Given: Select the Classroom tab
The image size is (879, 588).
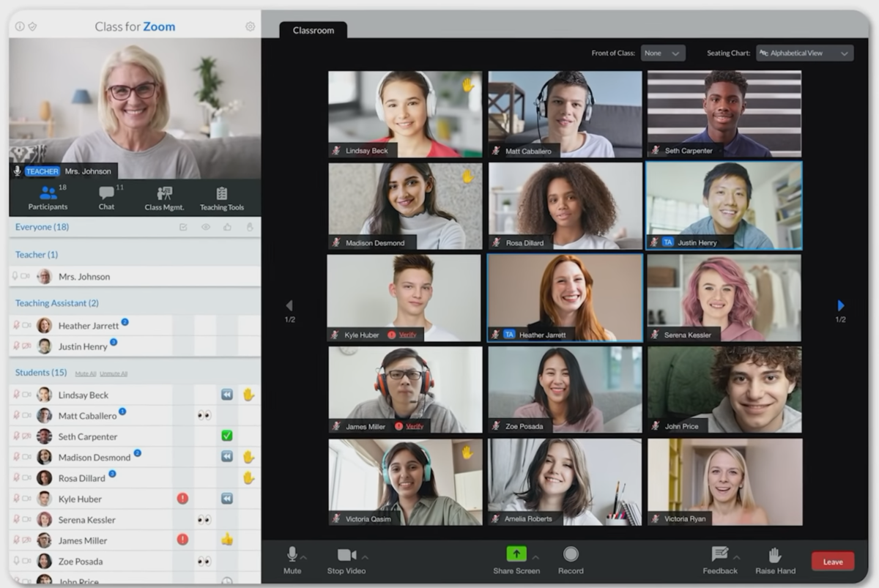Looking at the screenshot, I should click(314, 30).
